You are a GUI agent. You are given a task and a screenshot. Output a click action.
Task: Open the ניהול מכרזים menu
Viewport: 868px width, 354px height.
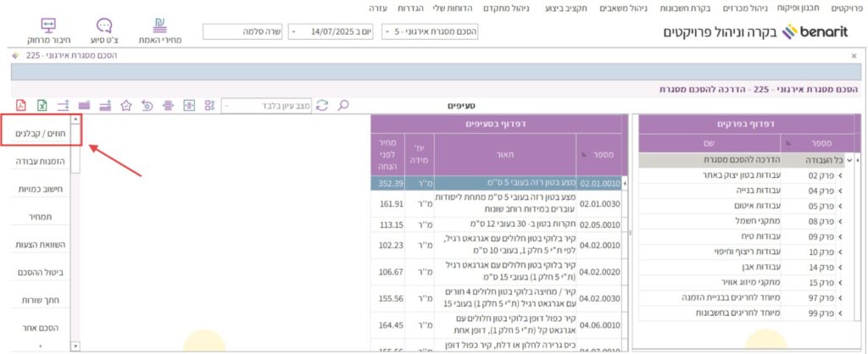pos(746,8)
